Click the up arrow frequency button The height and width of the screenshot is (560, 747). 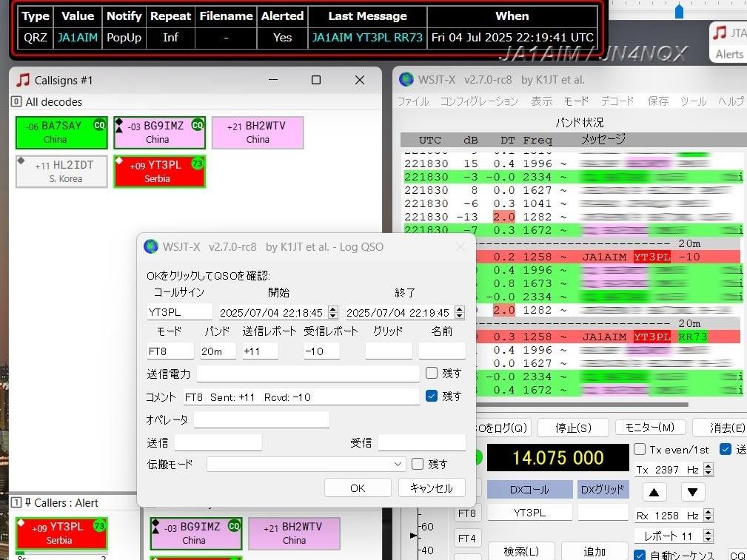click(654, 492)
